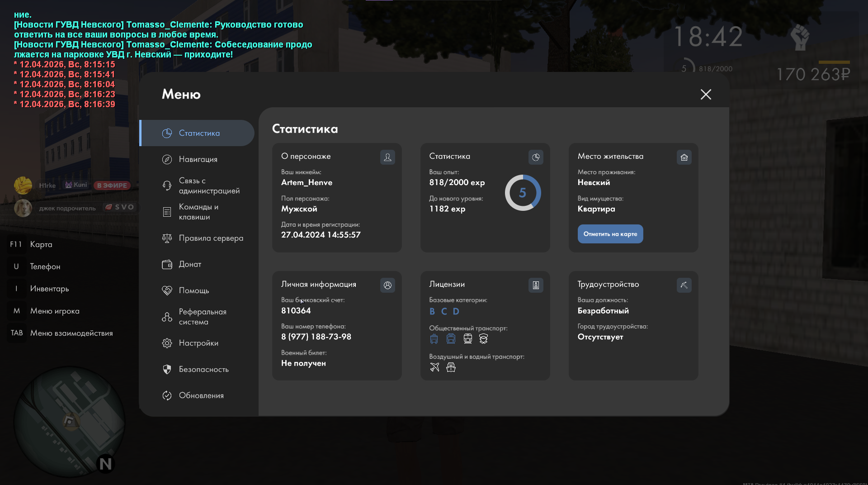
Task: Click the first bus transport license icon
Action: coord(434,339)
